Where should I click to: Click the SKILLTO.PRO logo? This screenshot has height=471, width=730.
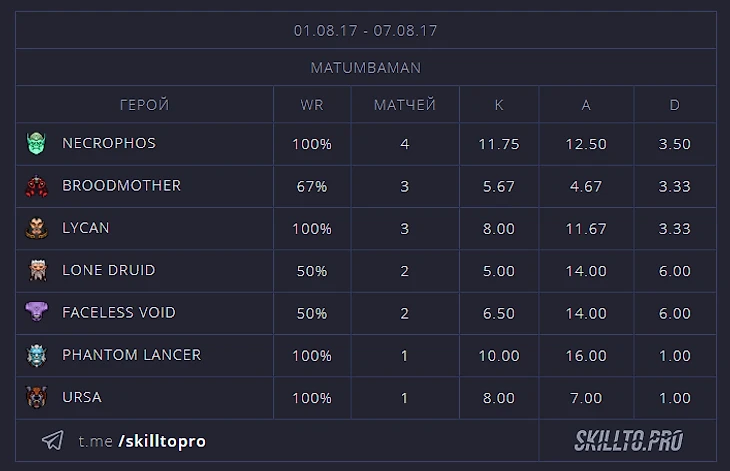629,440
